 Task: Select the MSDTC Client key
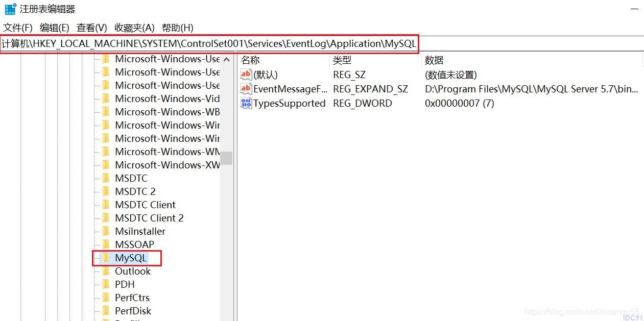click(145, 205)
